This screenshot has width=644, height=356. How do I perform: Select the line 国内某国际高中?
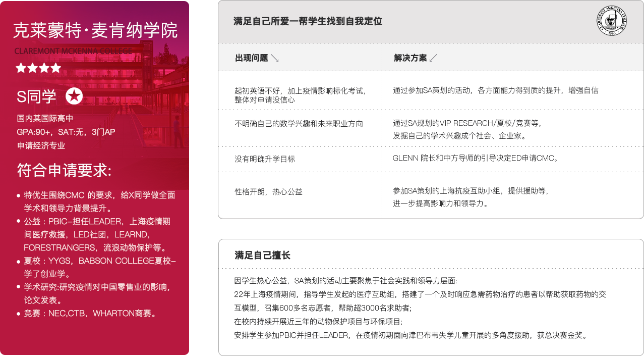coord(45,119)
